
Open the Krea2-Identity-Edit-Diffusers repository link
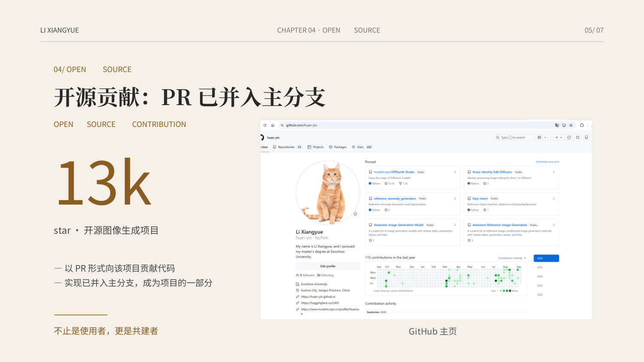492,172
